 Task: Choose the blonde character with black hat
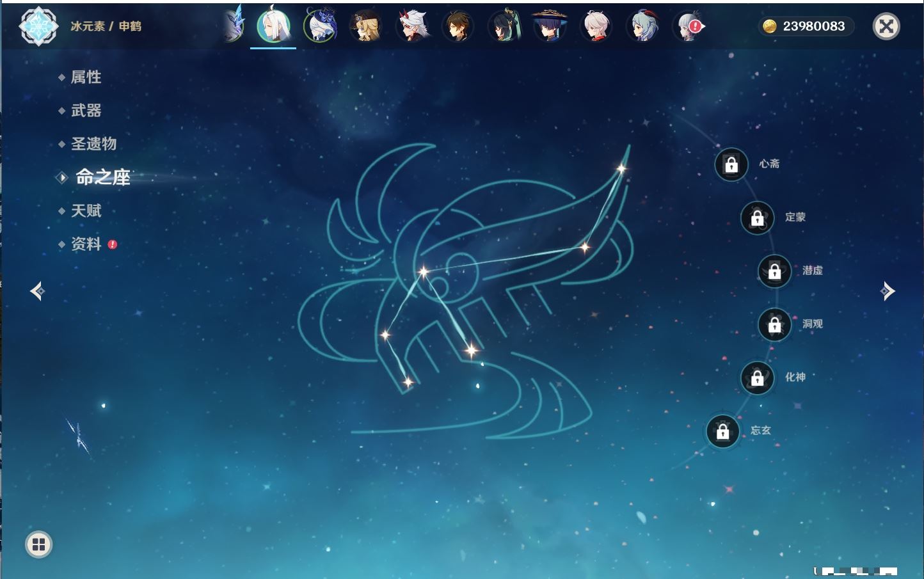click(366, 26)
